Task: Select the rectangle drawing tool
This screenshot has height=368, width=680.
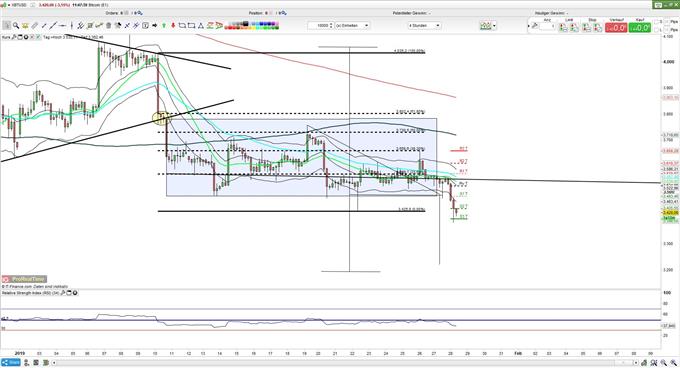Action: coord(191,26)
